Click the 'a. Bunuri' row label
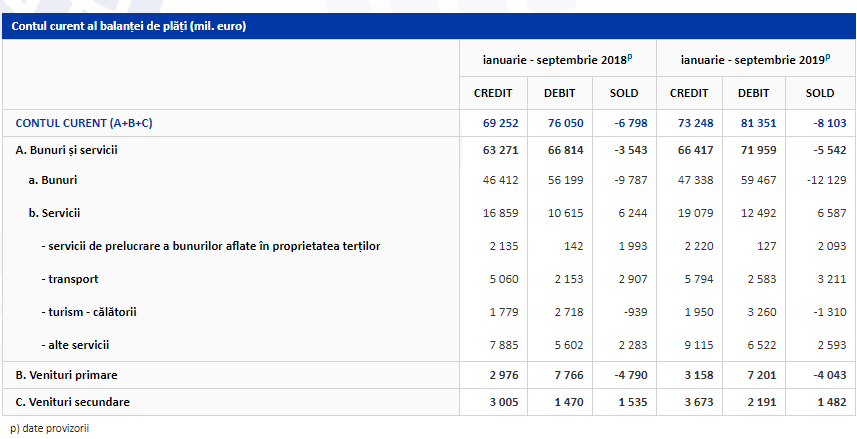857x439 pixels. pyautogui.click(x=52, y=180)
